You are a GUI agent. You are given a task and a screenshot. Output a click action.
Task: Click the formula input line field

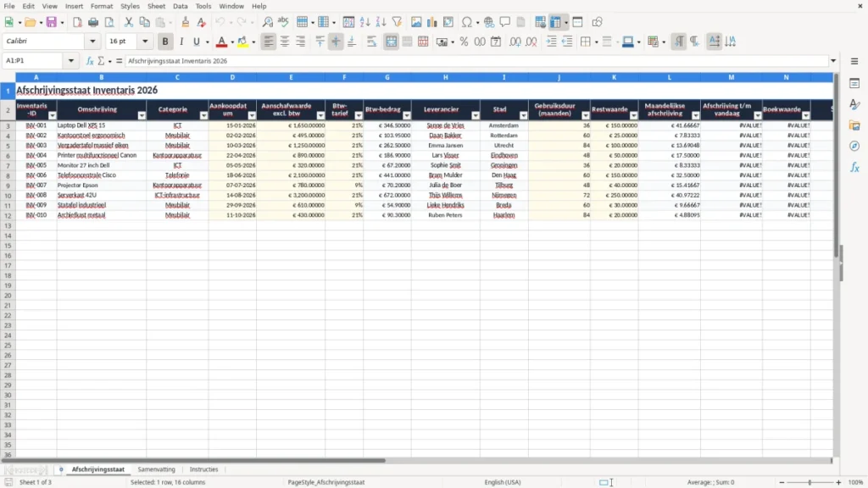[476, 61]
